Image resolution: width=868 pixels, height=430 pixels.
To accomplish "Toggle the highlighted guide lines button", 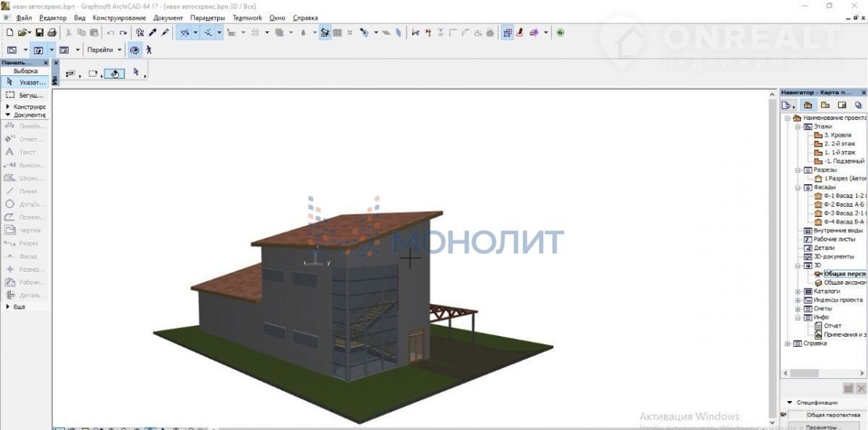I will pos(186,33).
